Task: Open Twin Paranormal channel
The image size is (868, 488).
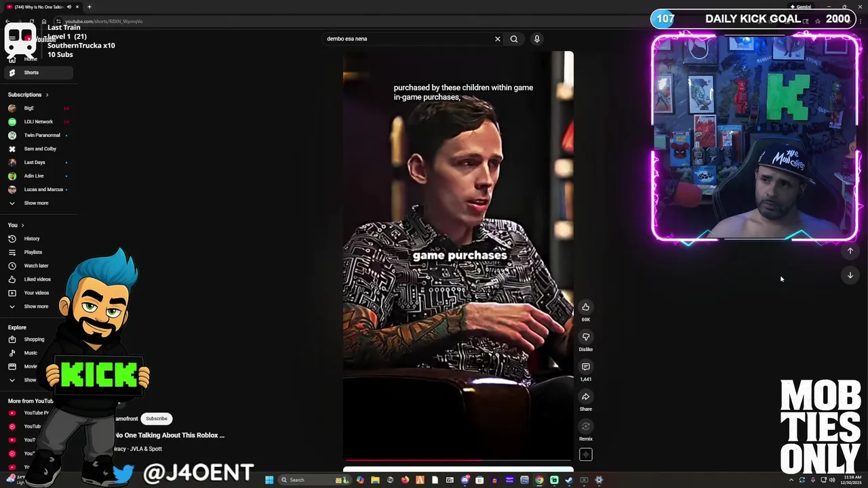Action: click(x=42, y=135)
